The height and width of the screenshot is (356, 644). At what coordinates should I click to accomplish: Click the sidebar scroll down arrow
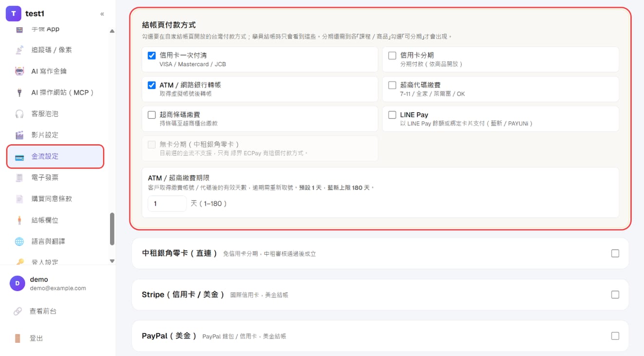coord(112,261)
